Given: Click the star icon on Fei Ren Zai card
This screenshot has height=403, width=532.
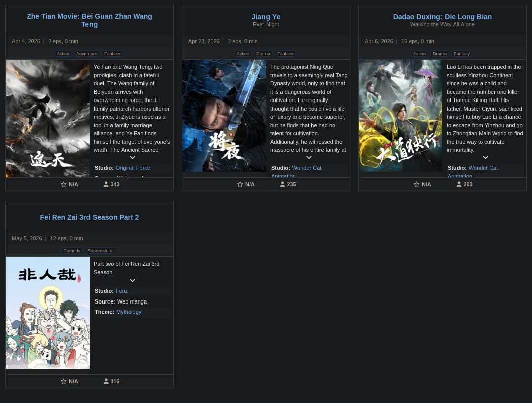Looking at the screenshot, I should 64,382.
